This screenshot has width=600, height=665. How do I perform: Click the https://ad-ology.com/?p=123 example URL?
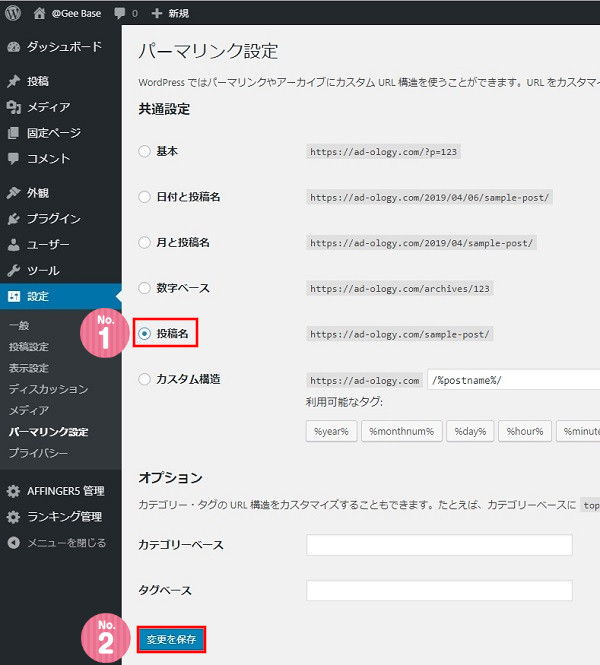pos(383,152)
